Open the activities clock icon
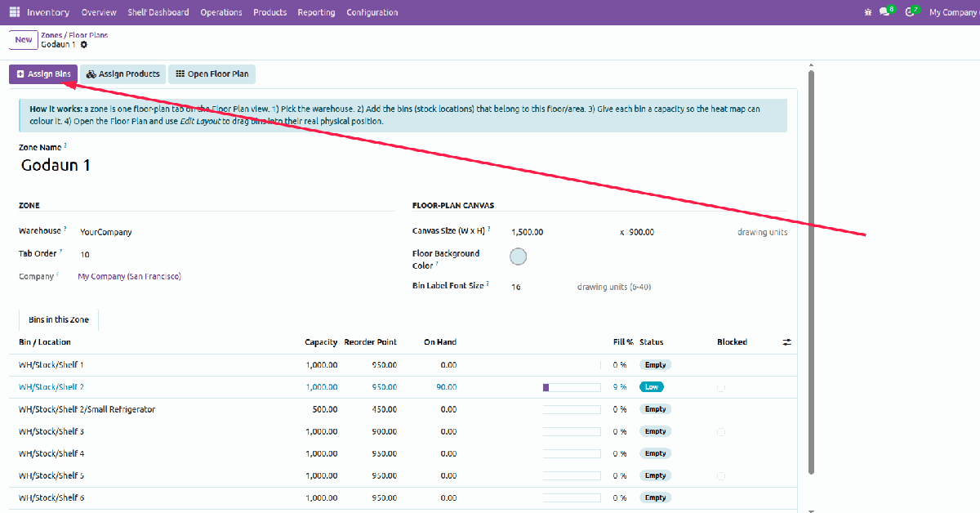 [911, 12]
